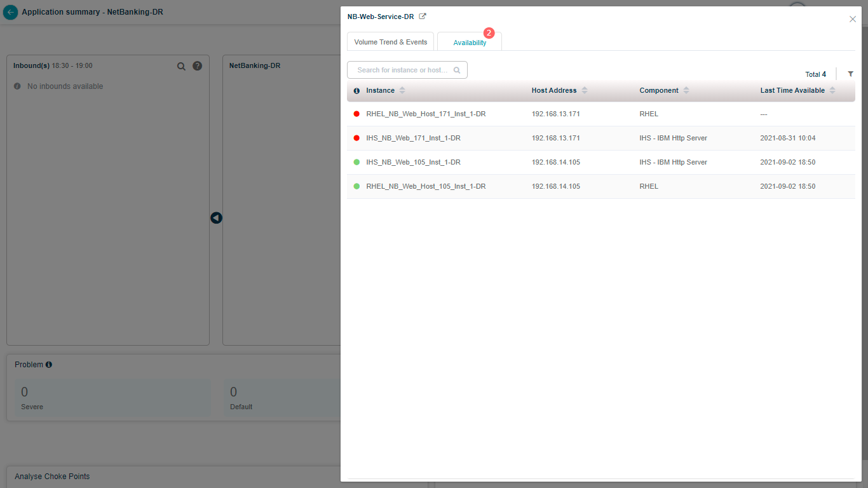Click the search for instance or host field
This screenshot has width=868, height=488.
pos(402,70)
